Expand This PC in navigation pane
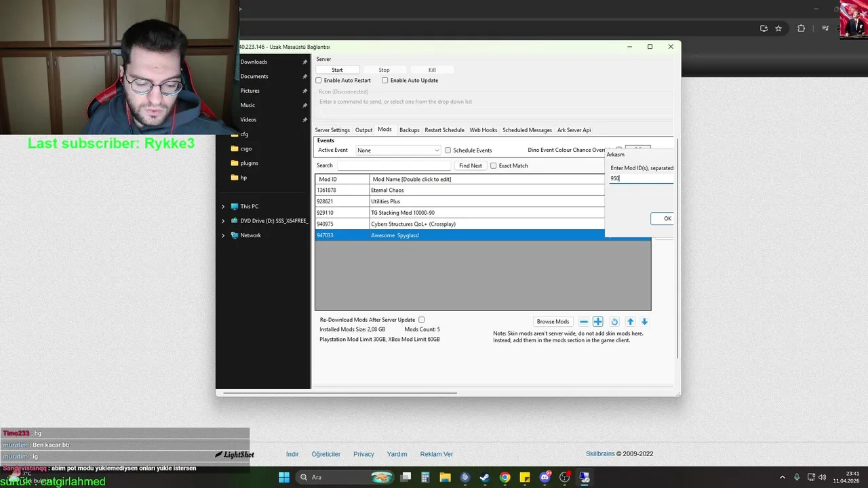868x488 pixels. pyautogui.click(x=223, y=207)
